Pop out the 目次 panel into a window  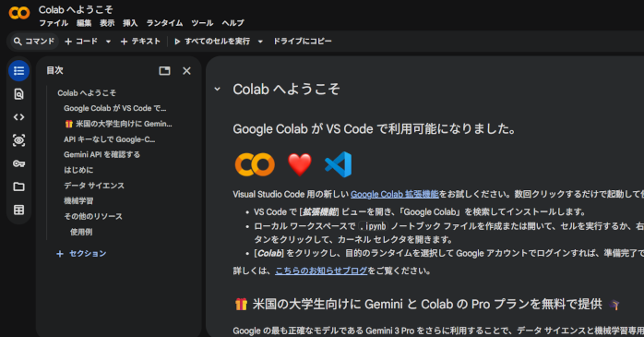tap(165, 71)
